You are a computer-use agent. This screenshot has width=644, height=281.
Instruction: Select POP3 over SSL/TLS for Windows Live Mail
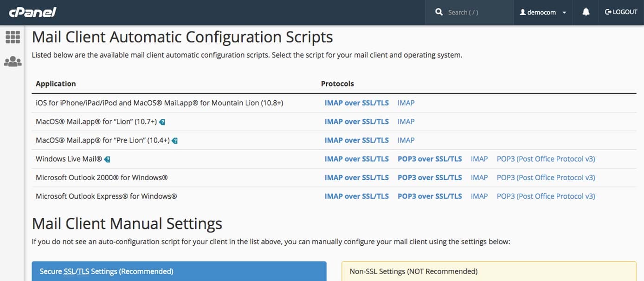tap(430, 159)
